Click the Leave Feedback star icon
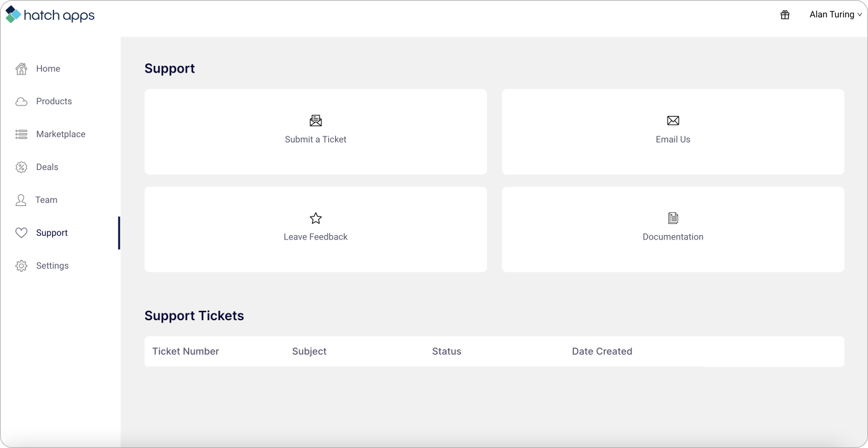This screenshot has height=448, width=868. tap(316, 218)
